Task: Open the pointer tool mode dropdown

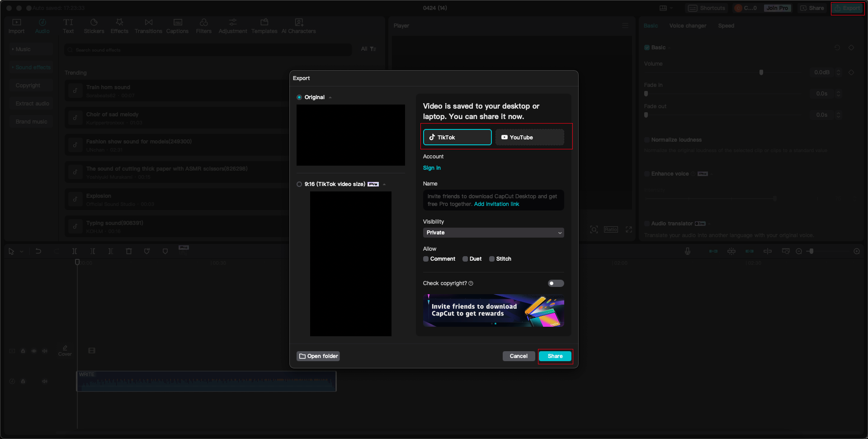Action: [22, 252]
